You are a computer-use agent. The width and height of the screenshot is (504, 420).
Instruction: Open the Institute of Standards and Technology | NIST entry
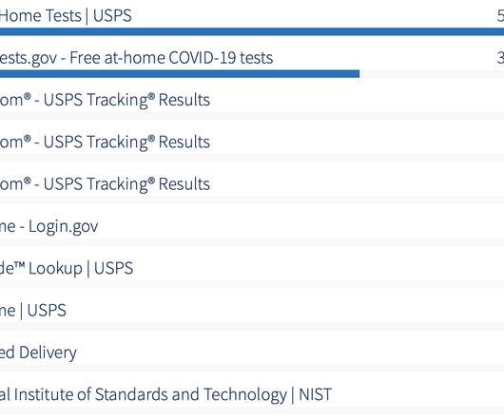pos(165,394)
